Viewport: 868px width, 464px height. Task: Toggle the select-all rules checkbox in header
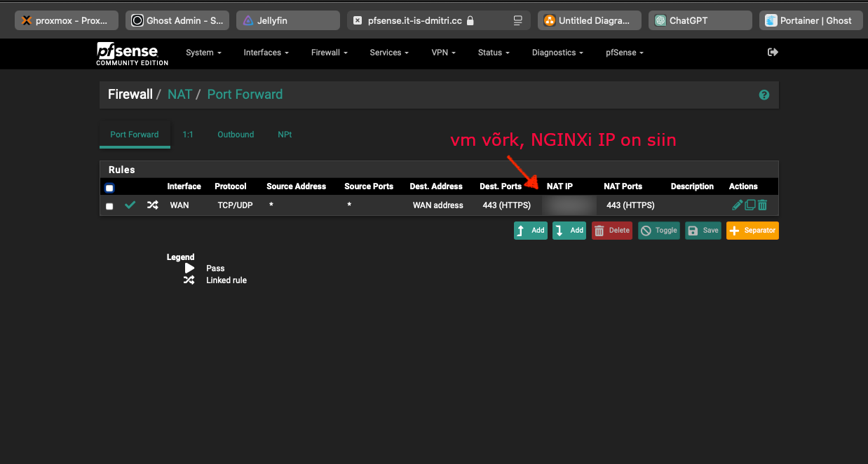tap(109, 188)
